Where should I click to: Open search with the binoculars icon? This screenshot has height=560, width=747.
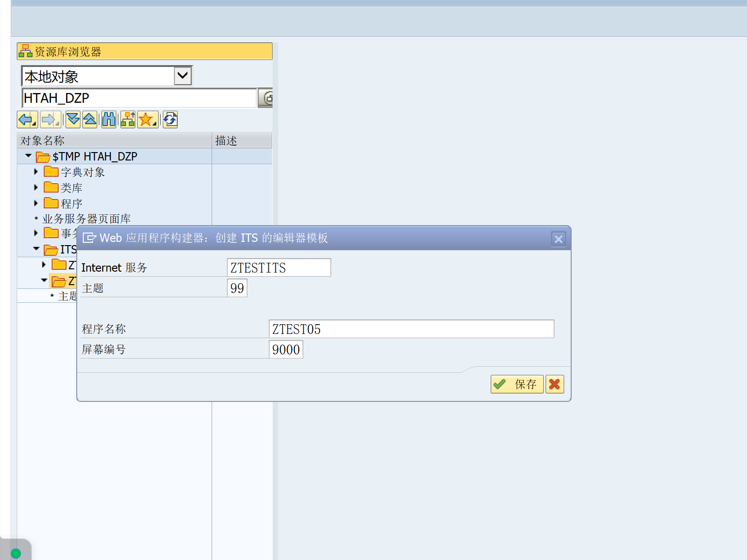click(x=109, y=120)
